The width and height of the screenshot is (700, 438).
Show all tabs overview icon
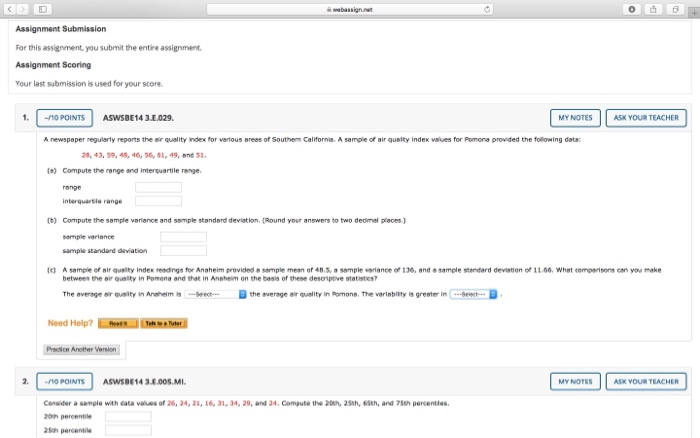[675, 9]
